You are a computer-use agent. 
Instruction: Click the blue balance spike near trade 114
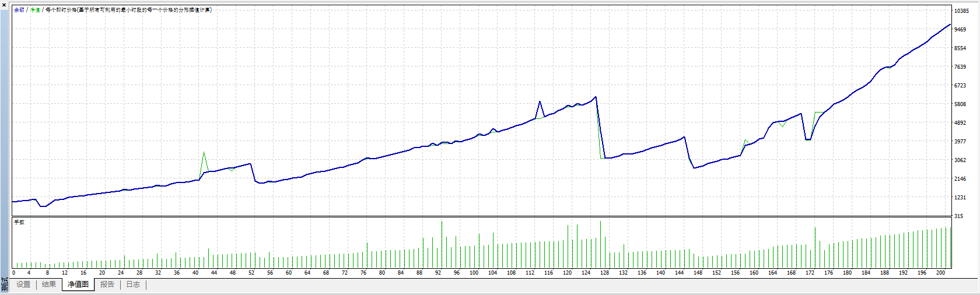[540, 102]
